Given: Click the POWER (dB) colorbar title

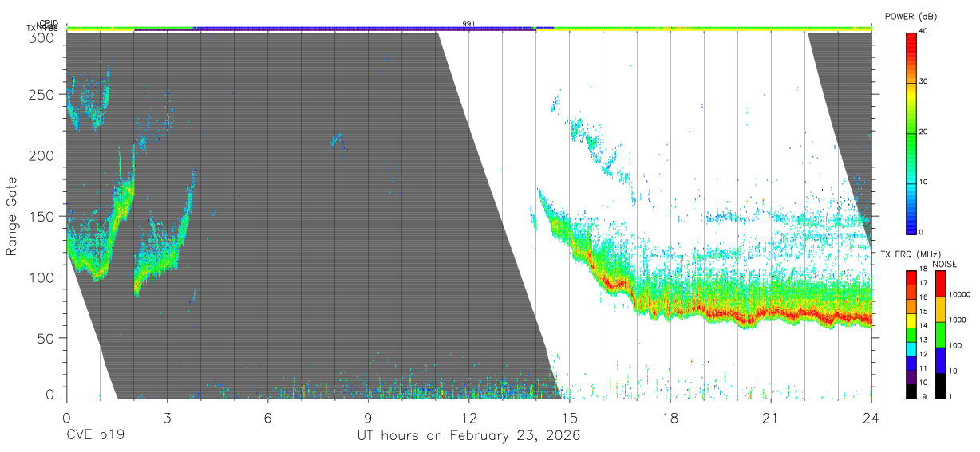Looking at the screenshot, I should click(x=911, y=16).
